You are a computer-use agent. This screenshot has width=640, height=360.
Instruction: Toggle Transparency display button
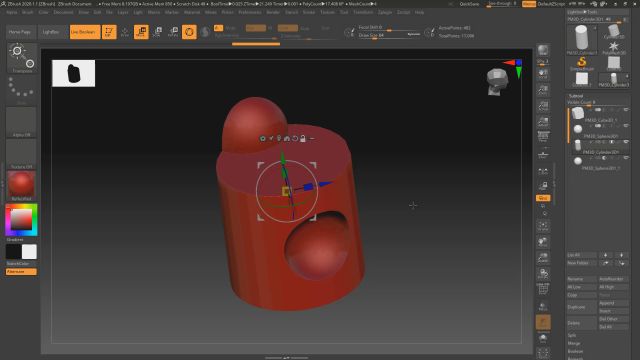tap(543, 306)
